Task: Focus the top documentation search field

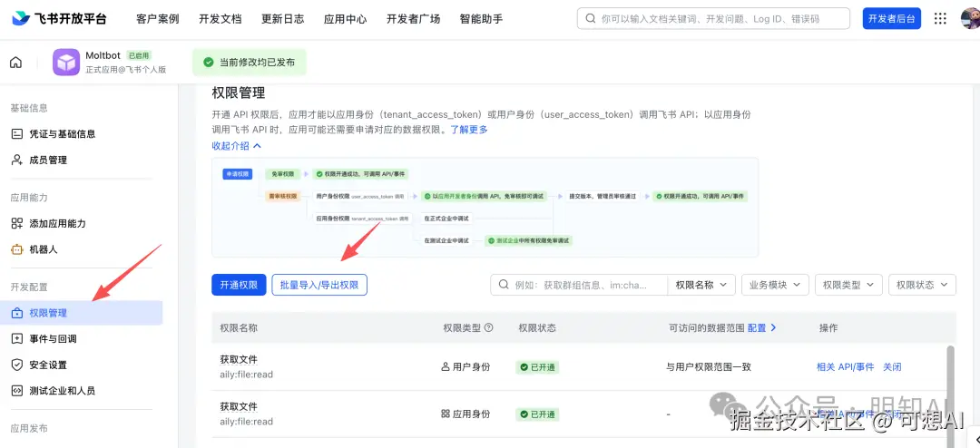Action: click(713, 19)
